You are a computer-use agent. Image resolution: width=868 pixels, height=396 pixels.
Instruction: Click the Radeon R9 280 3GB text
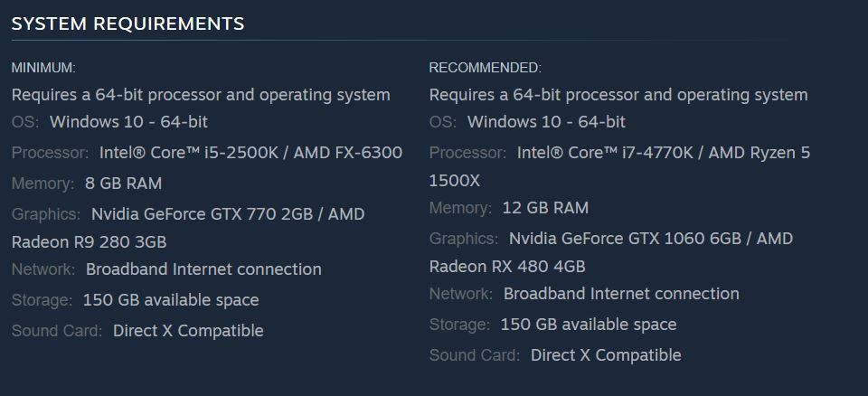click(90, 242)
